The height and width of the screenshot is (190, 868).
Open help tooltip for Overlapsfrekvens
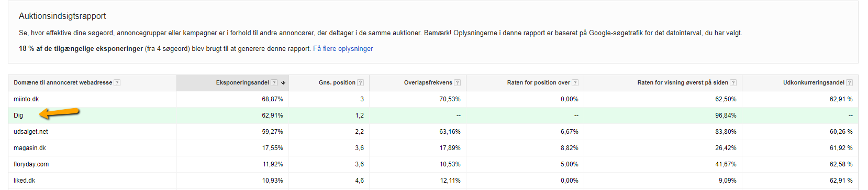(457, 83)
